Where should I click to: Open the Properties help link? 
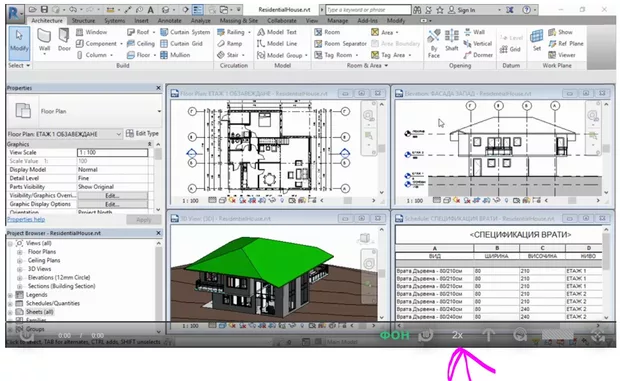click(26, 219)
